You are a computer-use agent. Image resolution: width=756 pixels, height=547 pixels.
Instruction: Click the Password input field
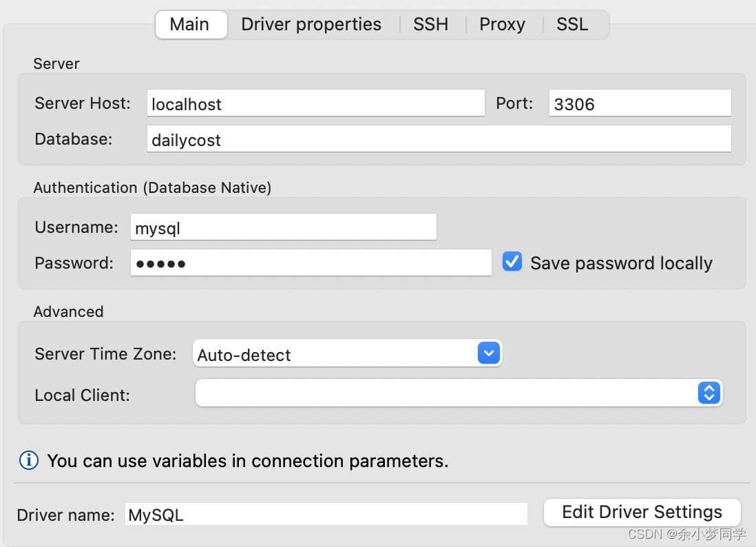tap(311, 263)
